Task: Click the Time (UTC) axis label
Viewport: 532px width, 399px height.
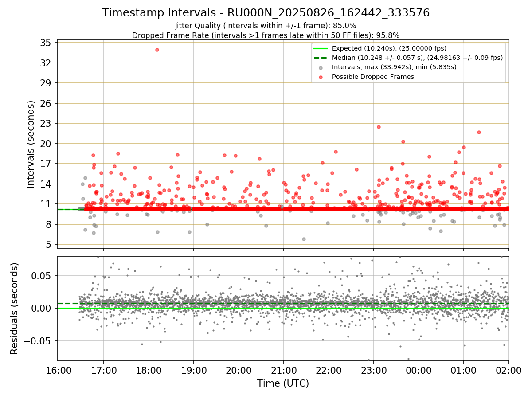Action: tap(283, 383)
